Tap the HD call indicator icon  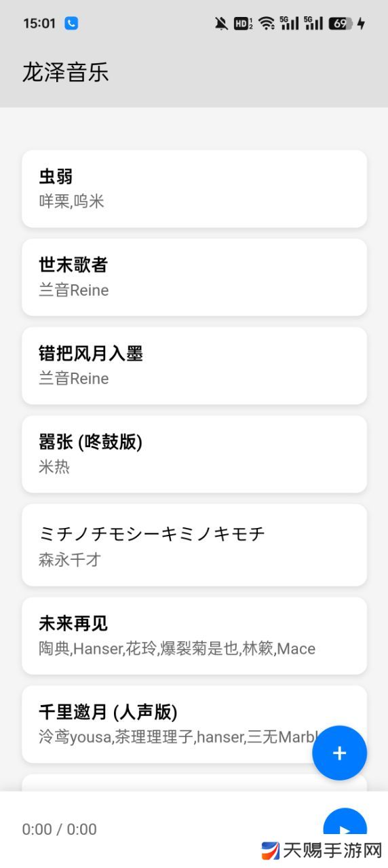coord(243,24)
